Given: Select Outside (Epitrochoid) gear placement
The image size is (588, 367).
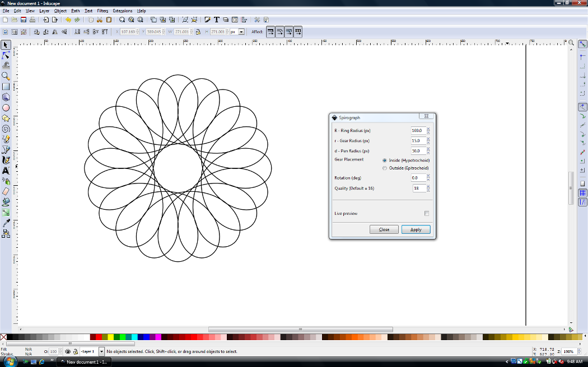Looking at the screenshot, I should point(385,168).
